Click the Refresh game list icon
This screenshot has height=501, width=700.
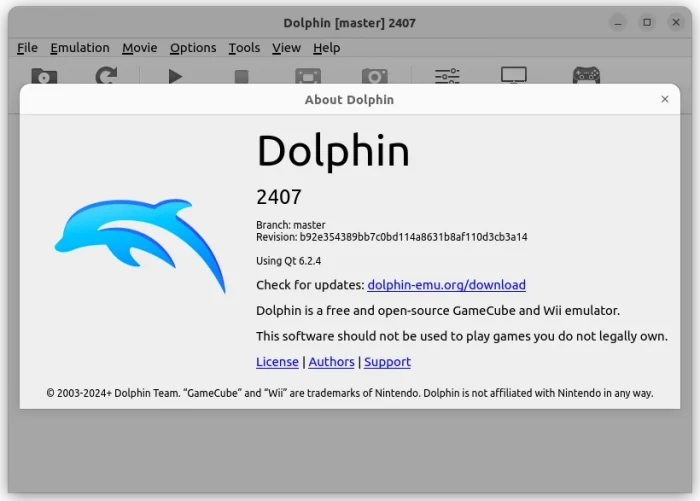tap(106, 76)
